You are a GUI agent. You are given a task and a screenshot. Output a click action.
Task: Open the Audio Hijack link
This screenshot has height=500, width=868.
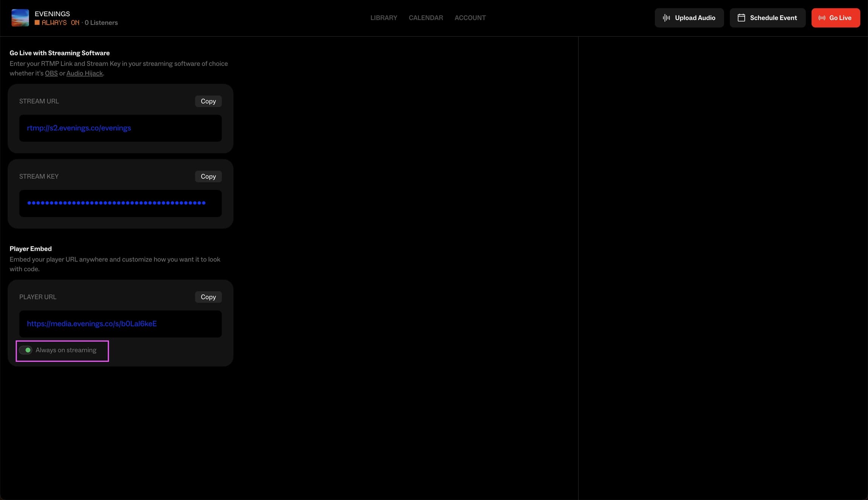coord(84,73)
